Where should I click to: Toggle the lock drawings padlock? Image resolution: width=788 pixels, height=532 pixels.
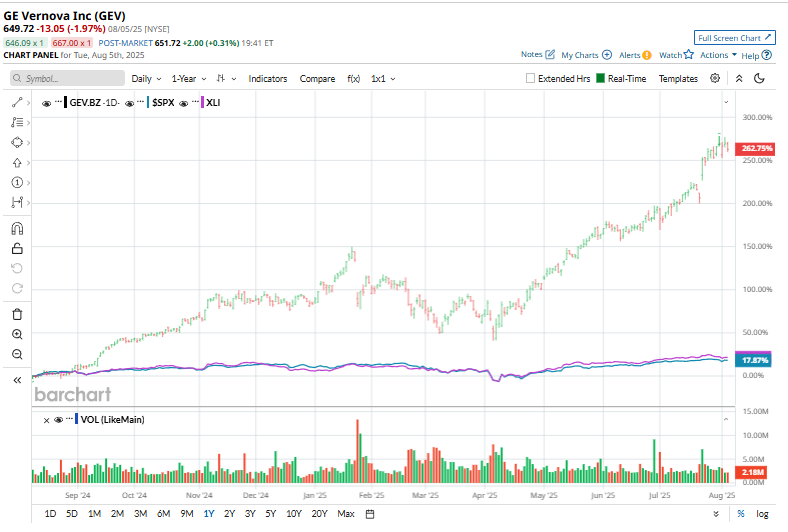[x=17, y=249]
